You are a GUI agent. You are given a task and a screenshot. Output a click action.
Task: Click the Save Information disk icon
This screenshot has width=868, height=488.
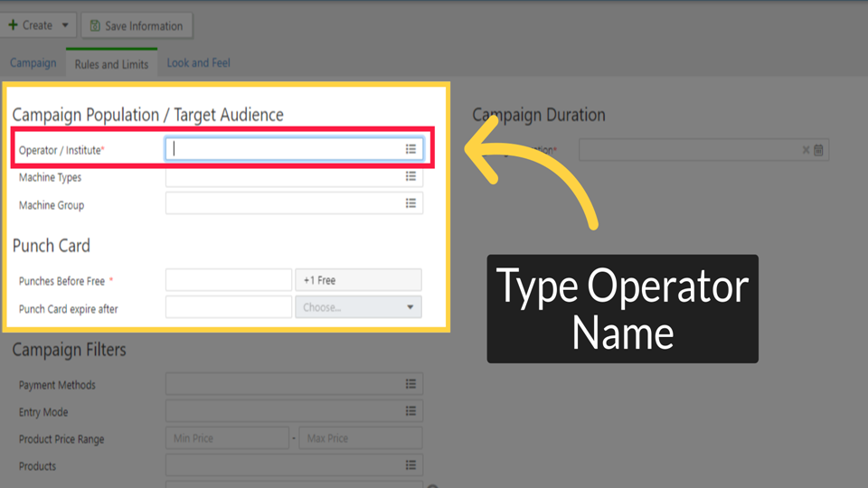pyautogui.click(x=95, y=26)
